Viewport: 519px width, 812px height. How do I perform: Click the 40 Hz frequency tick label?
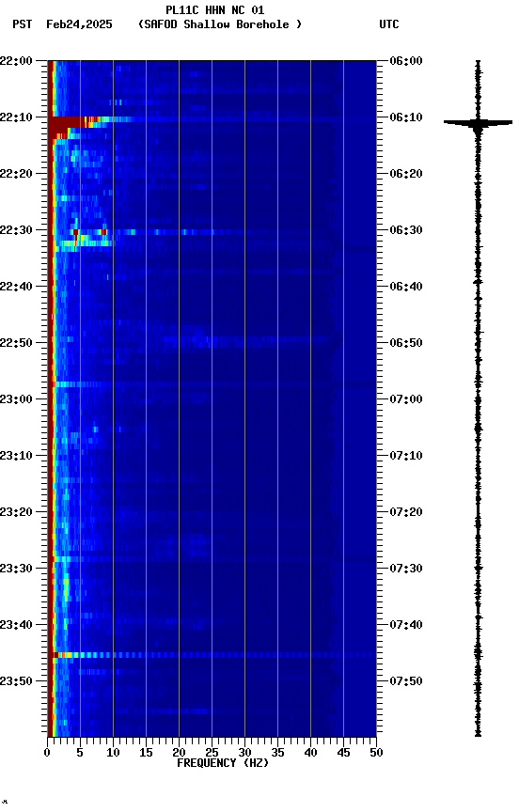(x=310, y=753)
